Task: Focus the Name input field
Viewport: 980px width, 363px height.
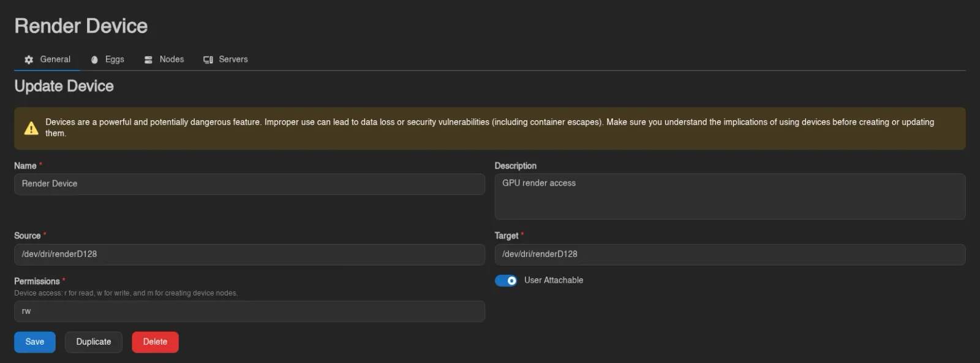Action: point(249,184)
